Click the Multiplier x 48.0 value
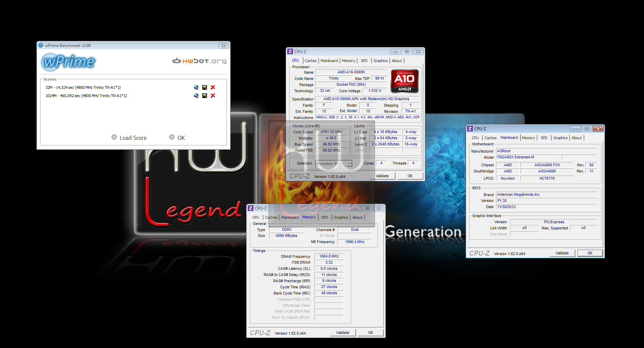This screenshot has width=644, height=348. (332, 138)
